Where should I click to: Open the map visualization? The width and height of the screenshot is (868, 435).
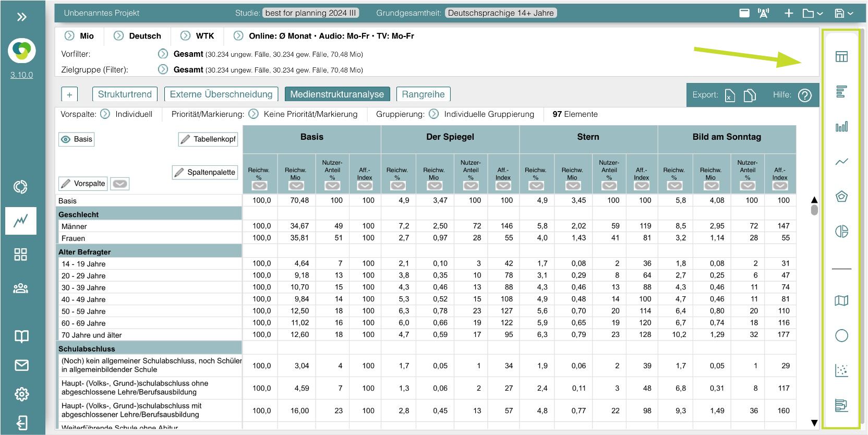click(841, 300)
